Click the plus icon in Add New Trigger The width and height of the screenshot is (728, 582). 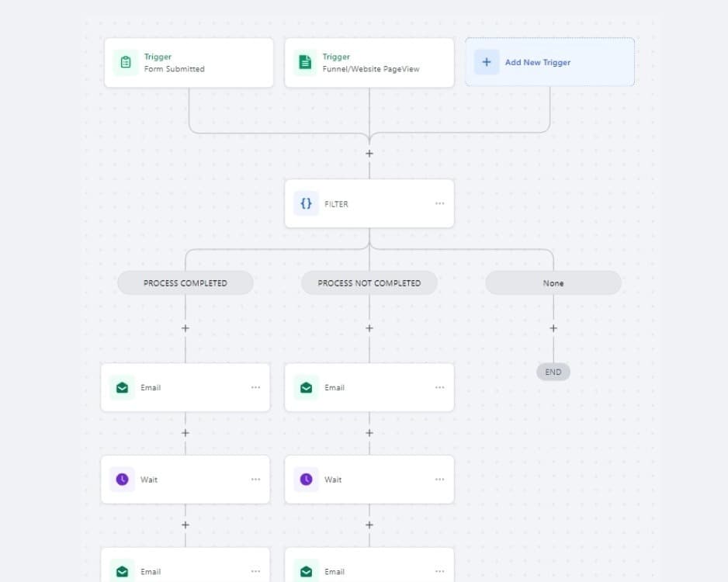(487, 62)
